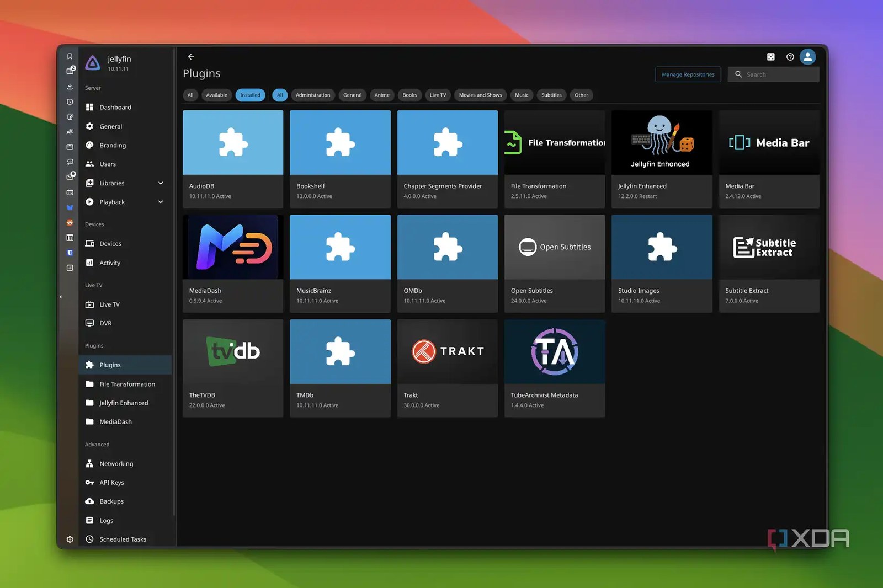Open the downloads icon in browser sidebar
883x588 pixels.
[70, 87]
